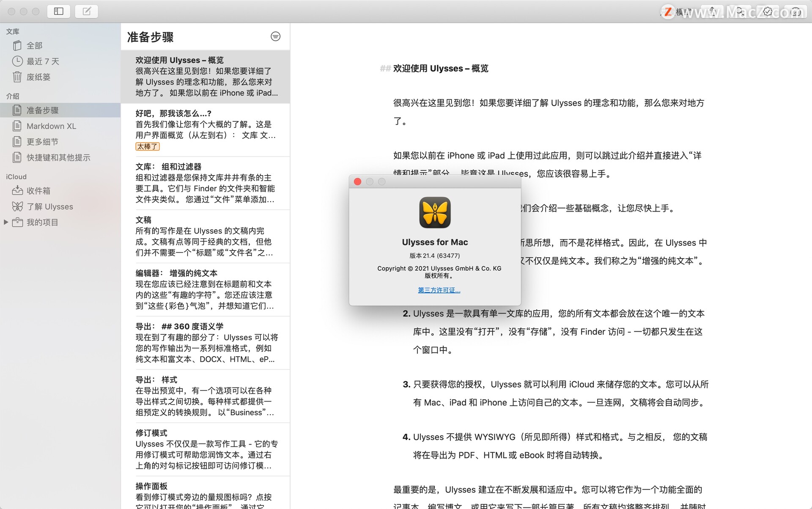Open the export share icon in toolbar

712,11
